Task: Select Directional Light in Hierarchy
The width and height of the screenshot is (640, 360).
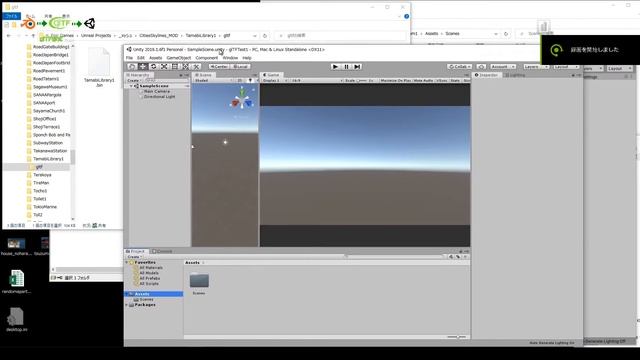Action: pos(159,97)
